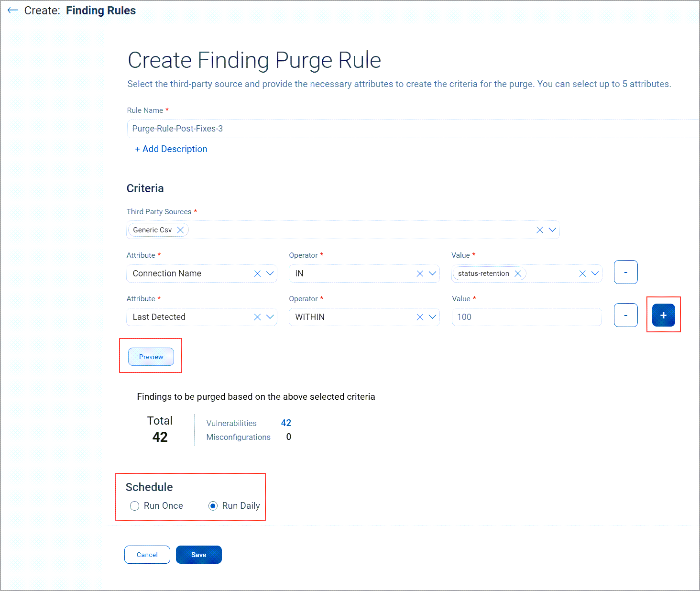Open the IN operator dropdown
Screen dimensions: 700x591
coord(432,274)
